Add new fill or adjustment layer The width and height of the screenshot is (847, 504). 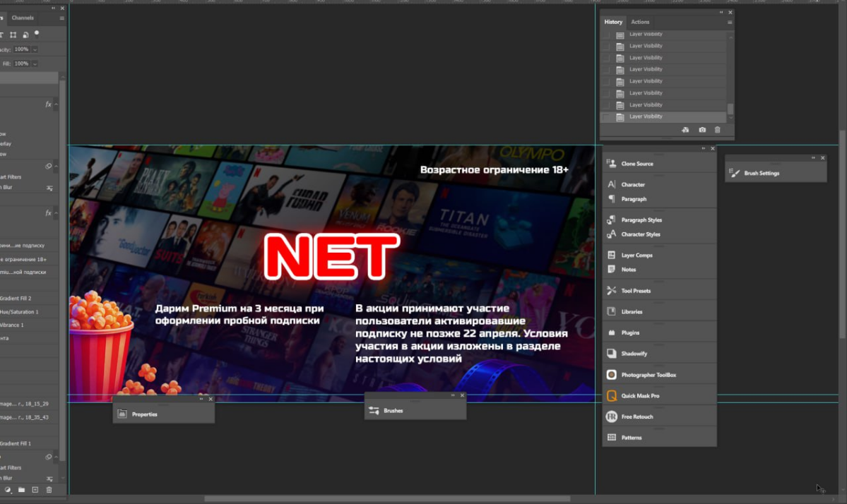[x=8, y=489]
